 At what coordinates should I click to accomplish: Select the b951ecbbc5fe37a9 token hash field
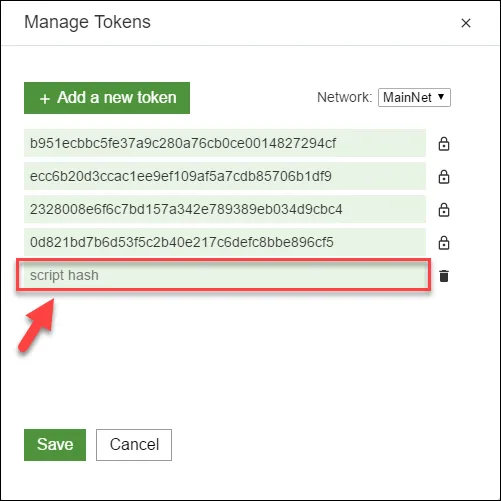(x=225, y=143)
